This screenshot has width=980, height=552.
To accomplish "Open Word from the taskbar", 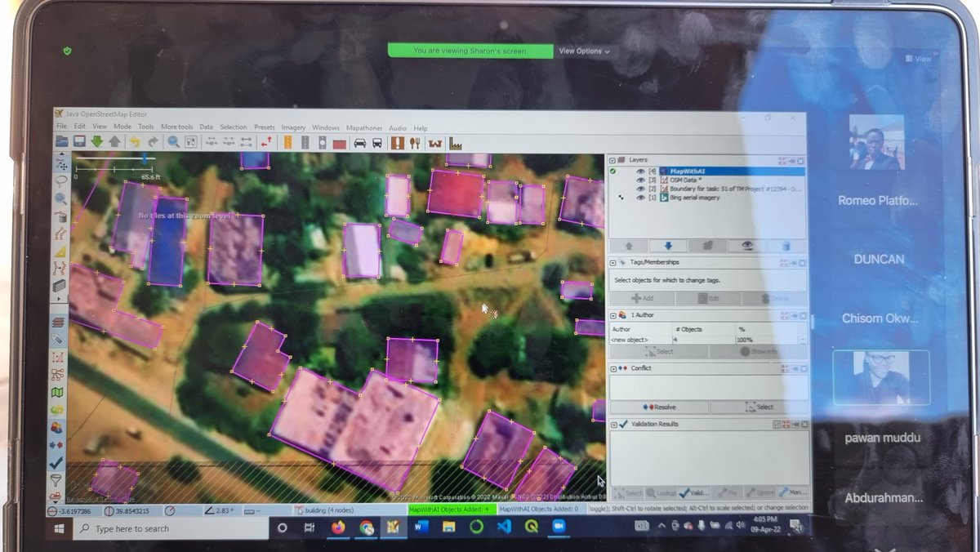I will pyautogui.click(x=421, y=528).
